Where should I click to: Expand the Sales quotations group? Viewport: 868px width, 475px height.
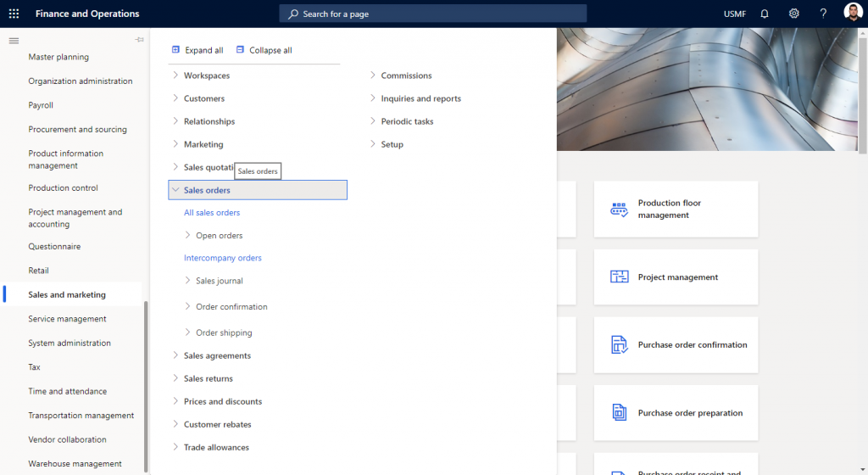click(175, 167)
